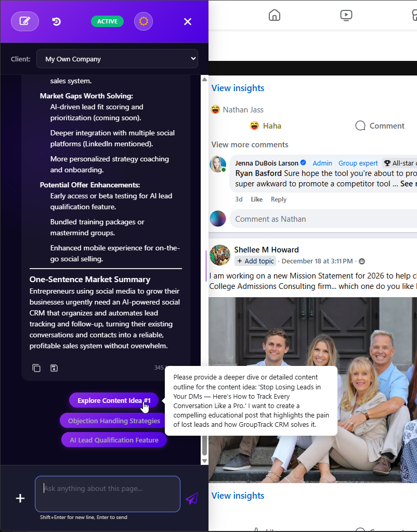The width and height of the screenshot is (417, 532).
Task: Open the Watch video tab
Action: point(346,15)
